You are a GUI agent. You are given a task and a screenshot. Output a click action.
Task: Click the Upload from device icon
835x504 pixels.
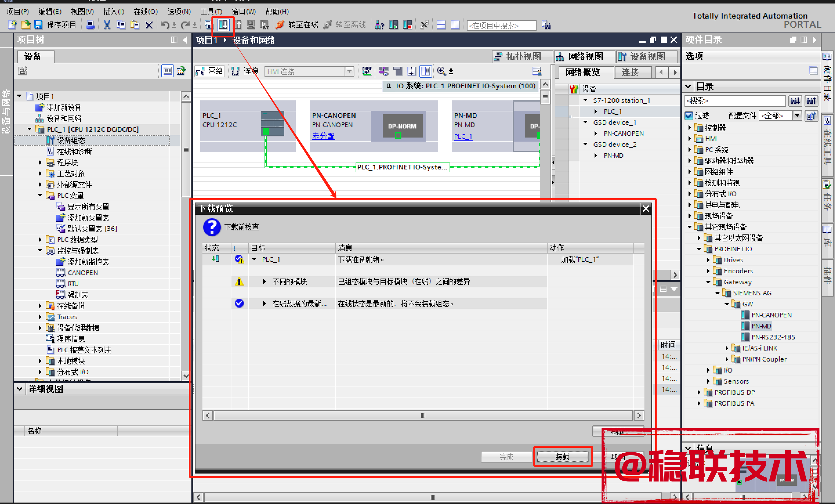[238, 25]
